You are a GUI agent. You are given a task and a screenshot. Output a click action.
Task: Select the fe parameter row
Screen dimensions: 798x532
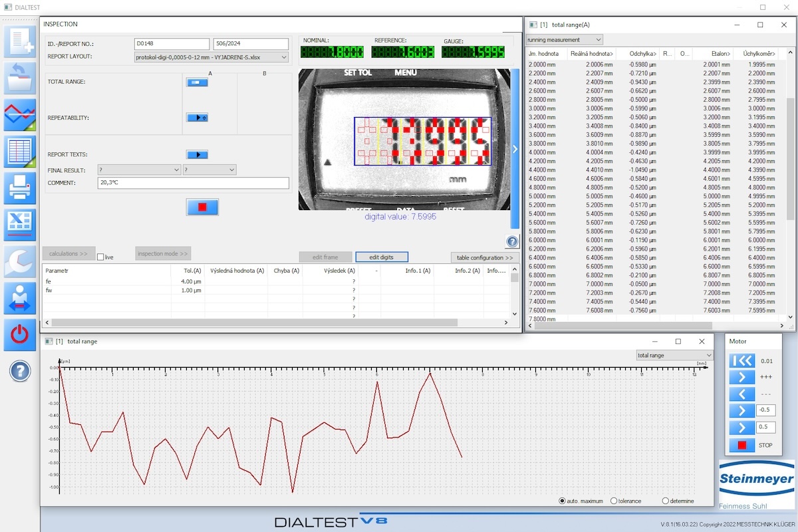tap(276, 281)
